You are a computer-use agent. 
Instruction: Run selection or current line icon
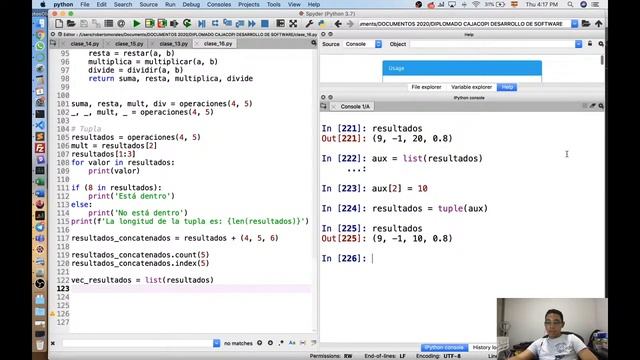174,24
